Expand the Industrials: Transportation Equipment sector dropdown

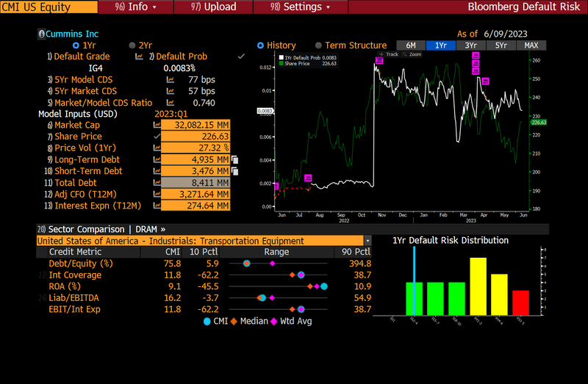click(367, 241)
